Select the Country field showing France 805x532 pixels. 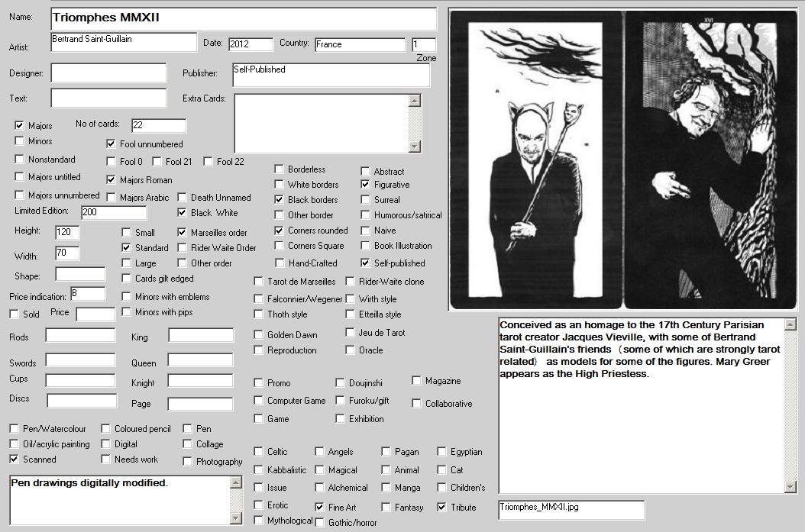point(360,44)
